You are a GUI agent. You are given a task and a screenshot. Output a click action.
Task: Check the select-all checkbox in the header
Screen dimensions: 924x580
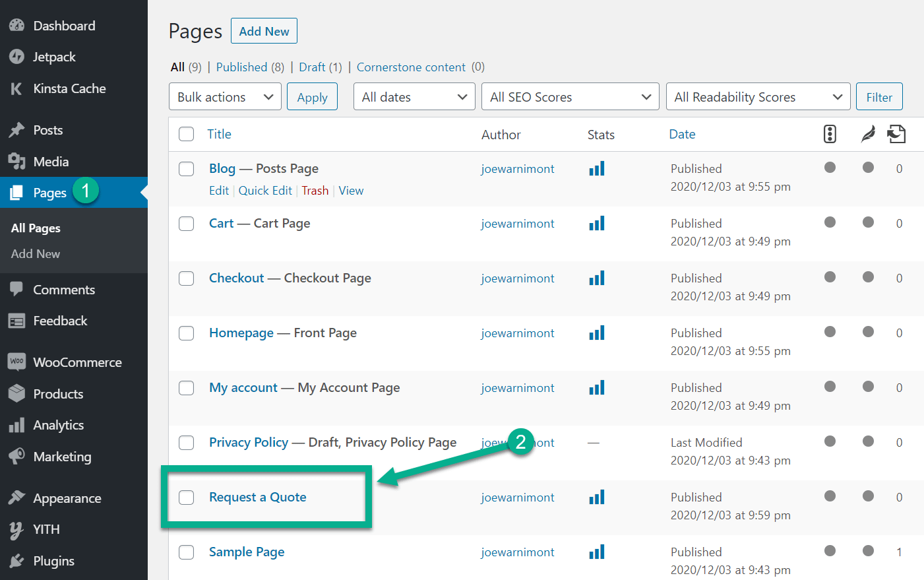point(186,133)
